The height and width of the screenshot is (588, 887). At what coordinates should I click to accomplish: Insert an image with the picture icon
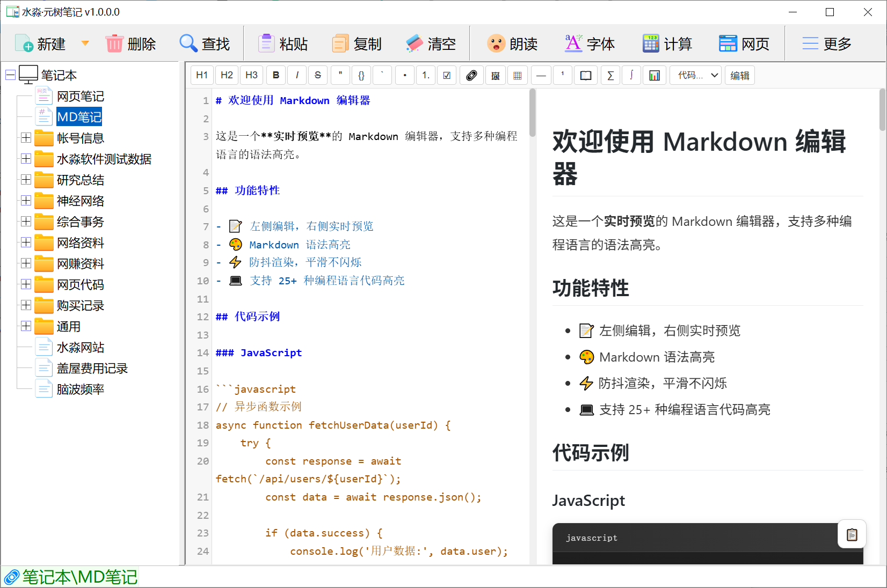pos(495,75)
